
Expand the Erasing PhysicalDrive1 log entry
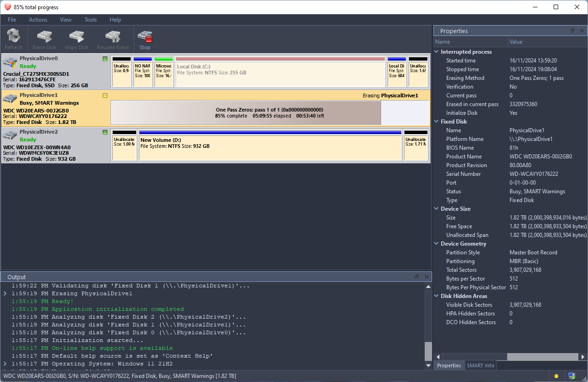click(x=5, y=293)
